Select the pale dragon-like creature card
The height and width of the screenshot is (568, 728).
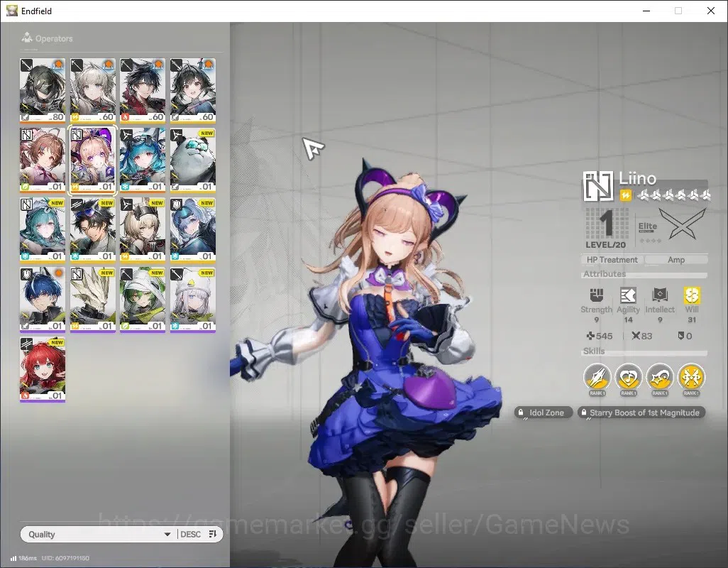[92, 300]
